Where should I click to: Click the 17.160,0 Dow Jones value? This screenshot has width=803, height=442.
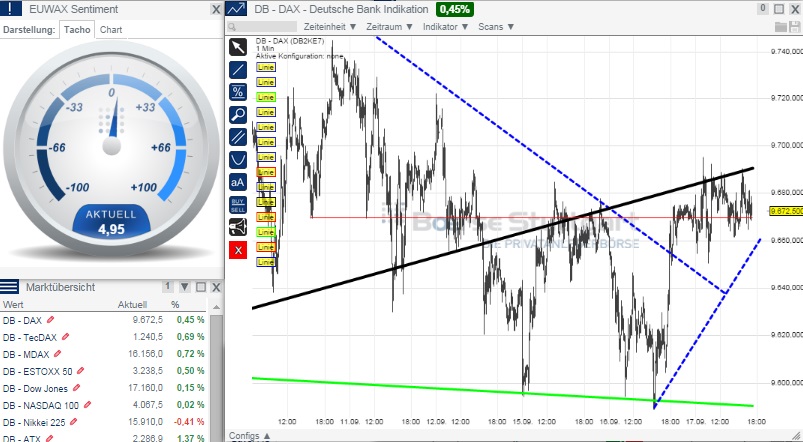[x=146, y=388]
